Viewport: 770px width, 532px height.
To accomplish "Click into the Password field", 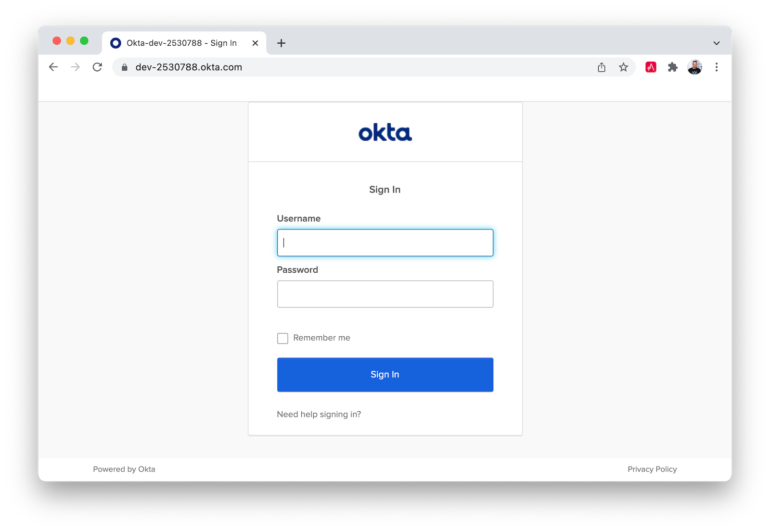I will tap(385, 294).
